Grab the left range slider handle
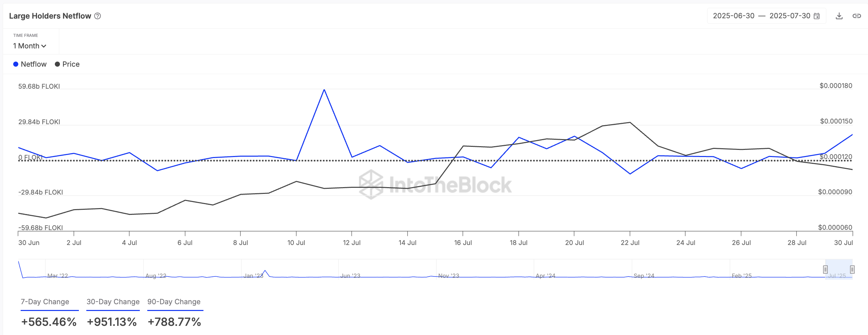Image resolution: width=868 pixels, height=335 pixels. [825, 269]
